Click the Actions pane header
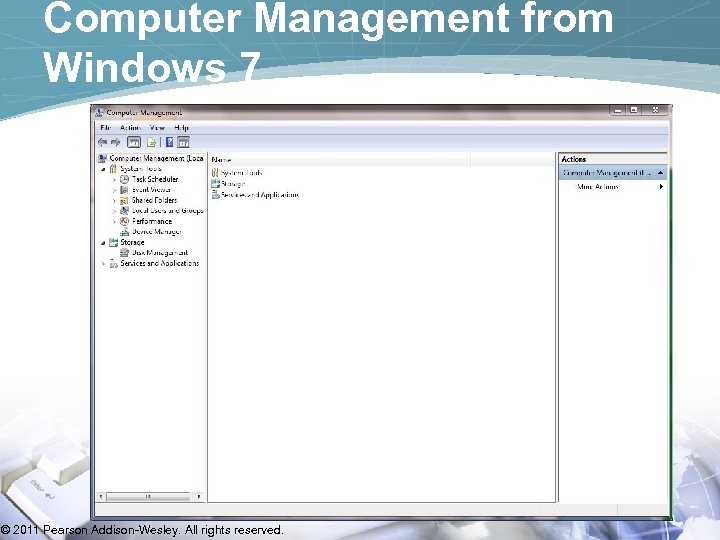The image size is (720, 540). (613, 159)
